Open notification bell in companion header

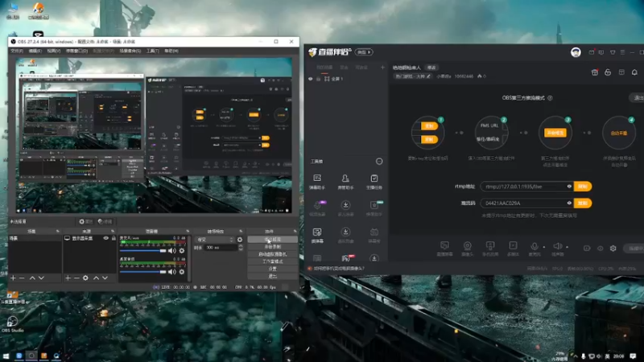pyautogui.click(x=634, y=72)
